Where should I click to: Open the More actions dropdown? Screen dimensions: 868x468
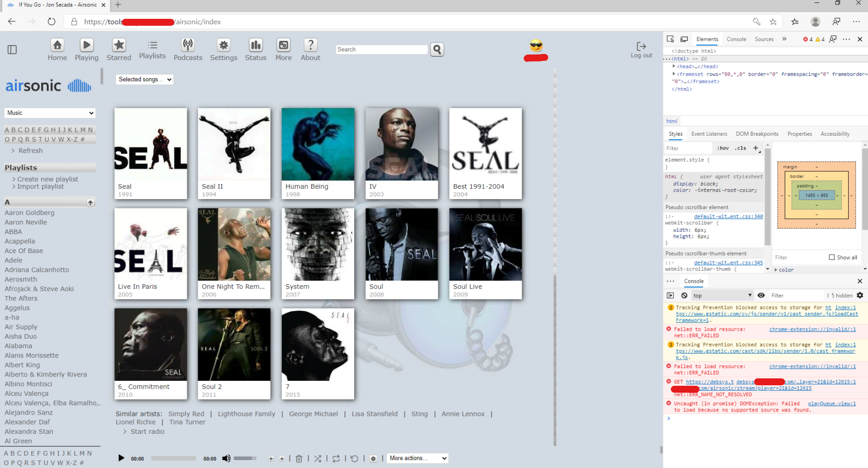418,458
